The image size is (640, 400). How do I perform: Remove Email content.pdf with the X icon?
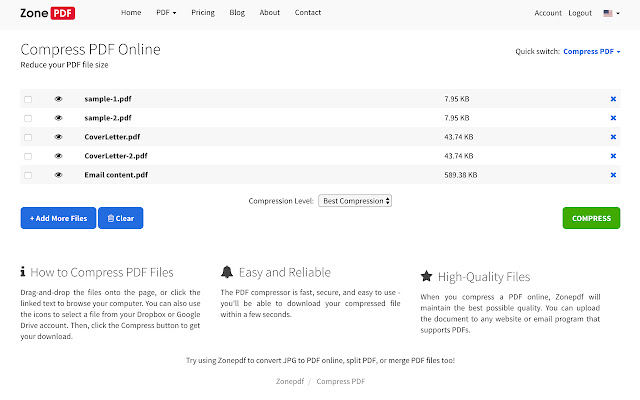coord(613,175)
